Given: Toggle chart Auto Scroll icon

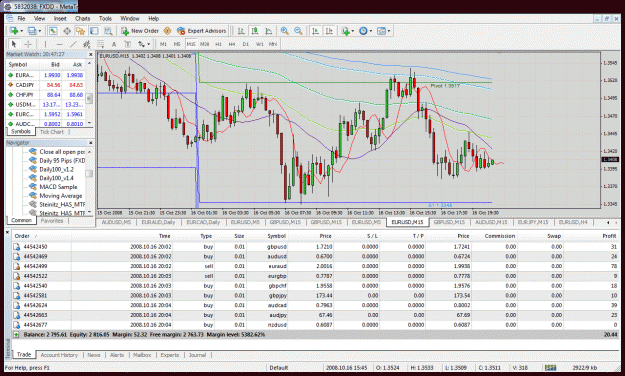Looking at the screenshot, I should tap(315, 31).
